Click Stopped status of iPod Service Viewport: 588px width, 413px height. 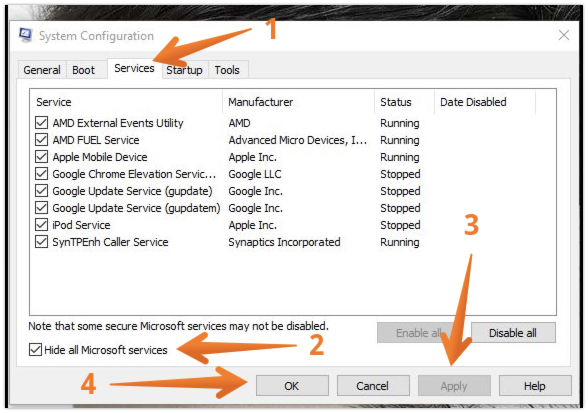[400, 225]
